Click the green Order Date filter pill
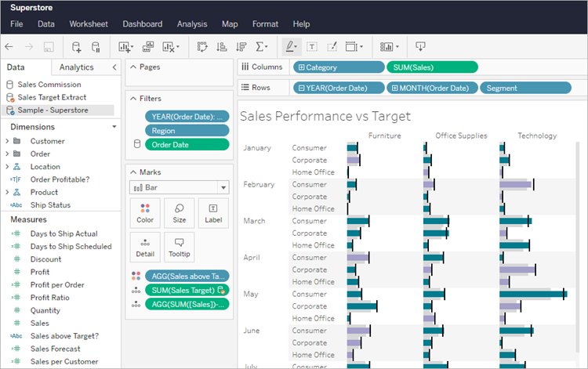 pyautogui.click(x=187, y=145)
